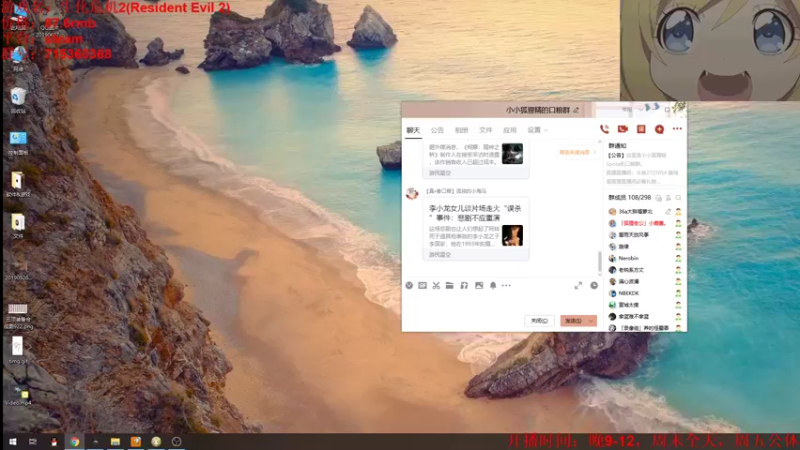Click the 群成员 108/298 member count label

[629, 198]
